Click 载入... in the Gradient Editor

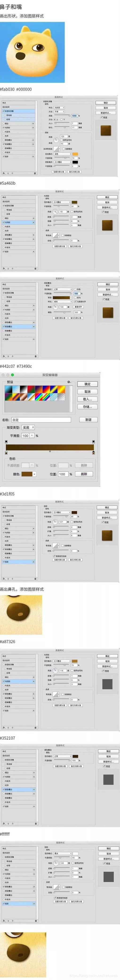(87, 399)
